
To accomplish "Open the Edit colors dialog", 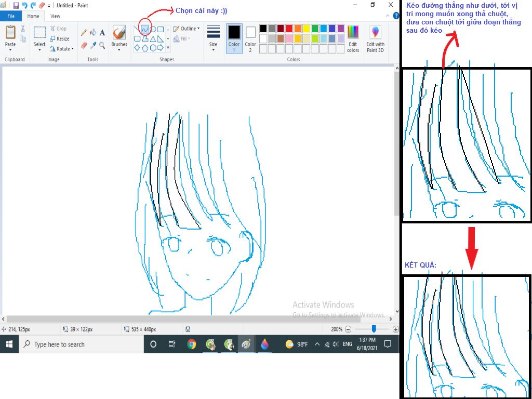I will pyautogui.click(x=353, y=38).
